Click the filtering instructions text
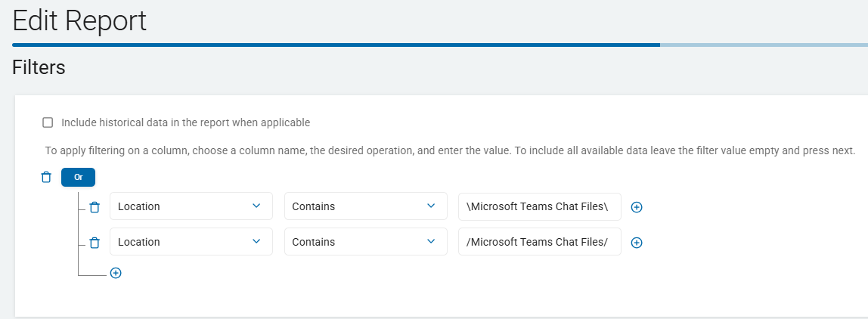 (449, 150)
